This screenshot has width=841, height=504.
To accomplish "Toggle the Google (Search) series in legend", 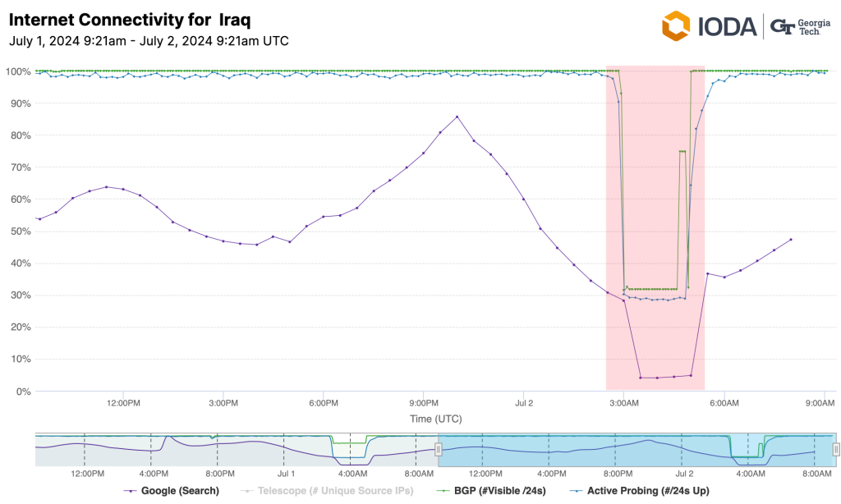I will [181, 491].
